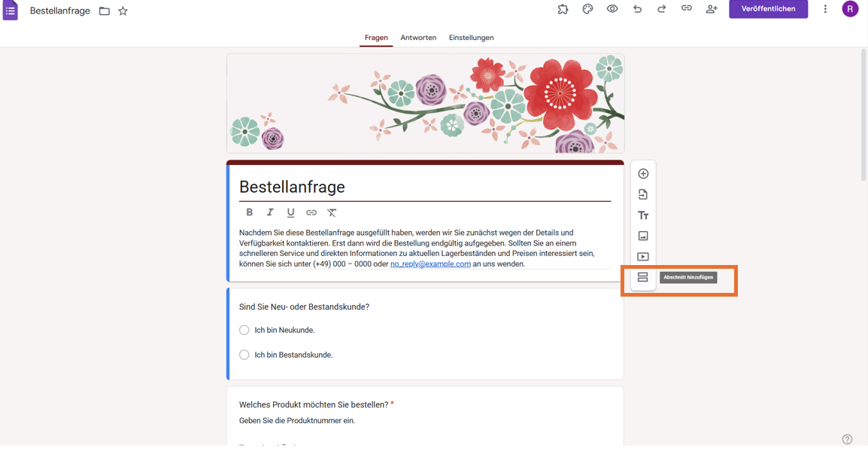Insert a new section with Abschnitt hinzufügen
Image resolution: width=868 pixels, height=451 pixels.
point(643,277)
